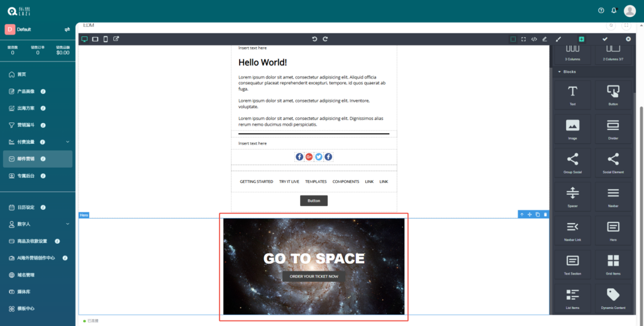Open the notifications bell
644x326 pixels.
(614, 10)
